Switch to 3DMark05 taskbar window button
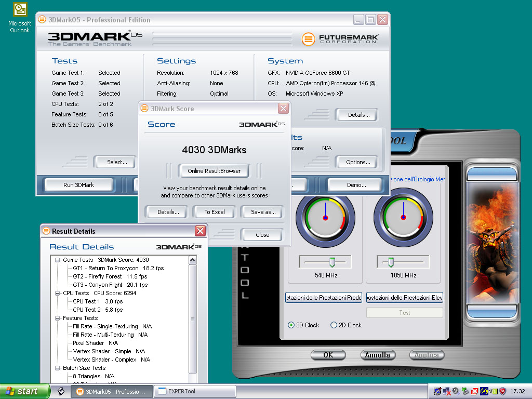The width and height of the screenshot is (532, 399). point(112,391)
